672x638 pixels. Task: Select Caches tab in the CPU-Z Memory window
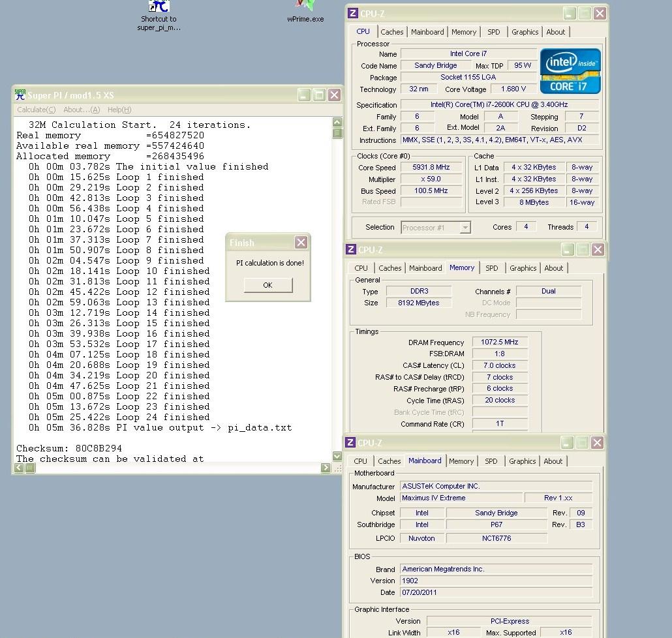[390, 268]
